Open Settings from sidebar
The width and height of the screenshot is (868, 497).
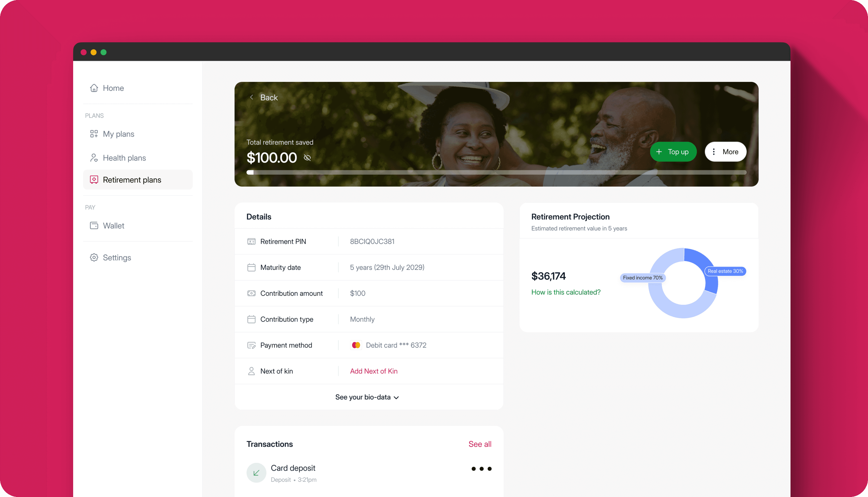[138, 257]
